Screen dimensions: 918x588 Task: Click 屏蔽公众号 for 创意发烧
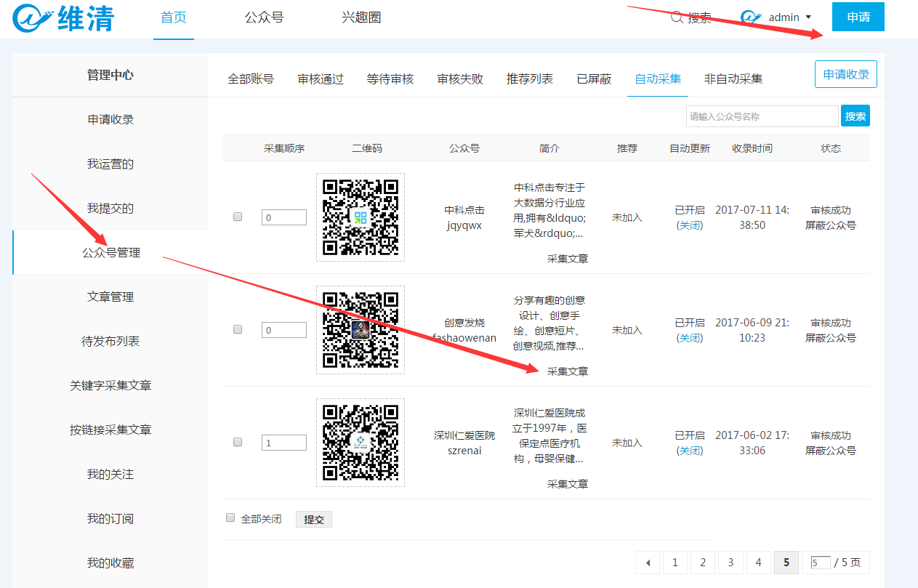[x=831, y=338]
